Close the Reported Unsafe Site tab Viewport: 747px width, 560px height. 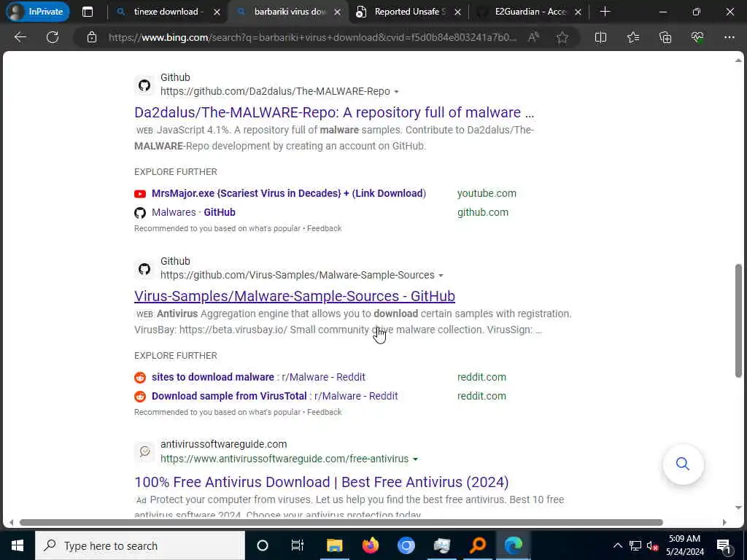(457, 12)
